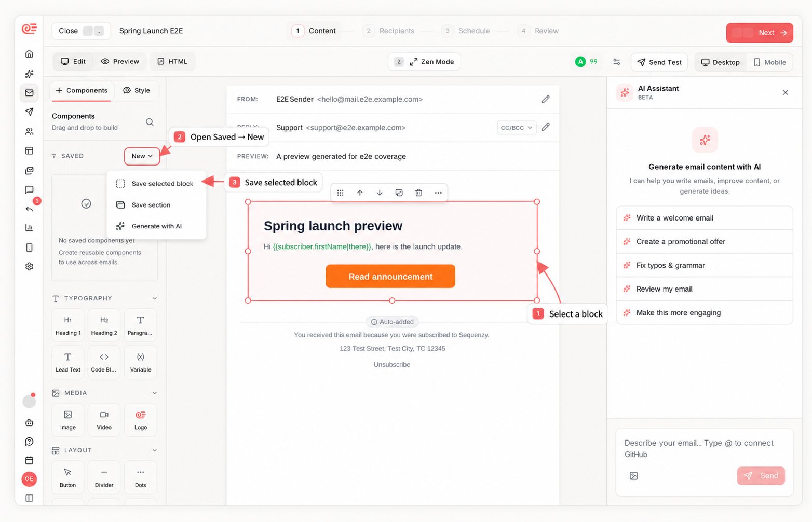Open the email campaigns envelope sidebar icon

[x=29, y=93]
